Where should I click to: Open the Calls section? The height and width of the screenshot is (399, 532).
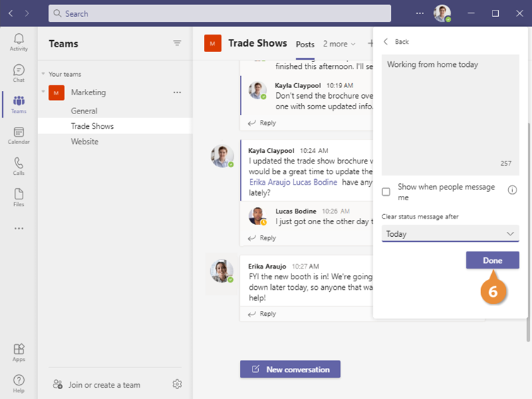[x=18, y=166]
